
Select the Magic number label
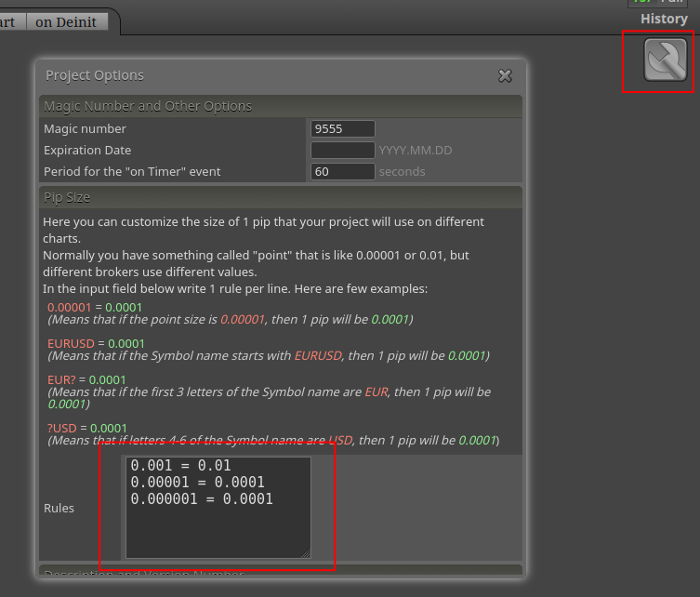(x=85, y=128)
